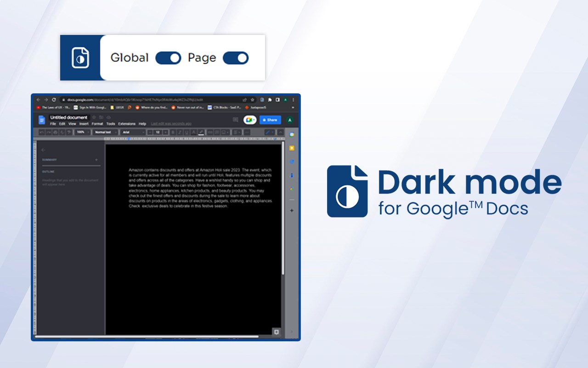Toggle the Page dark mode switch
The image size is (588, 368).
pyautogui.click(x=236, y=58)
